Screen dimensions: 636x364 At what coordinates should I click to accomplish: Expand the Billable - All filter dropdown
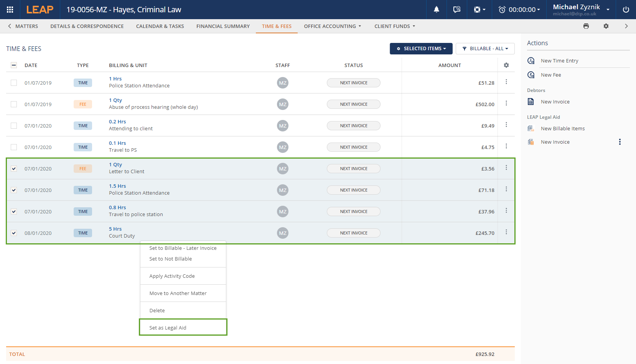point(485,49)
